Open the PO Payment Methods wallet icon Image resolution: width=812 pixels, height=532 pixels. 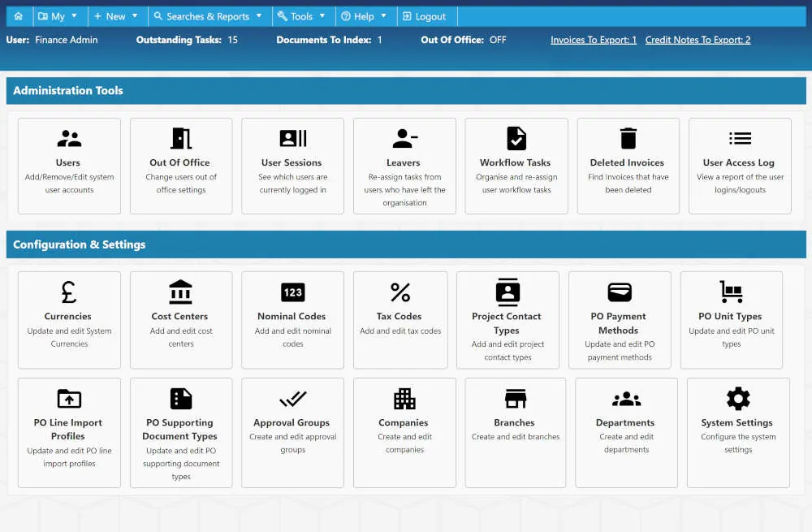620,292
